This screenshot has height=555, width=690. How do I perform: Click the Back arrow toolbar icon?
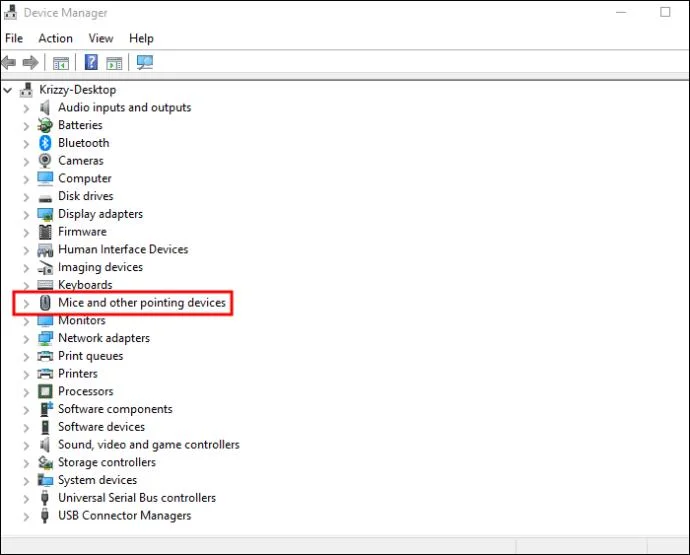(x=9, y=62)
